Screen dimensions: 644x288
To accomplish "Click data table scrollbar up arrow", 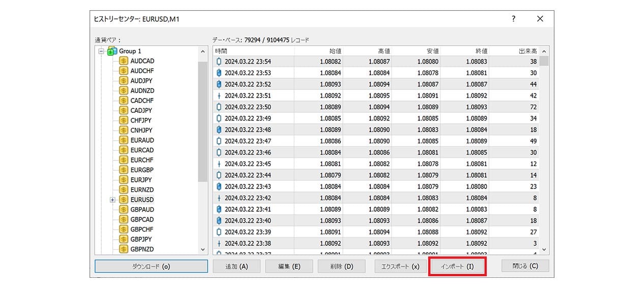I will (x=544, y=51).
